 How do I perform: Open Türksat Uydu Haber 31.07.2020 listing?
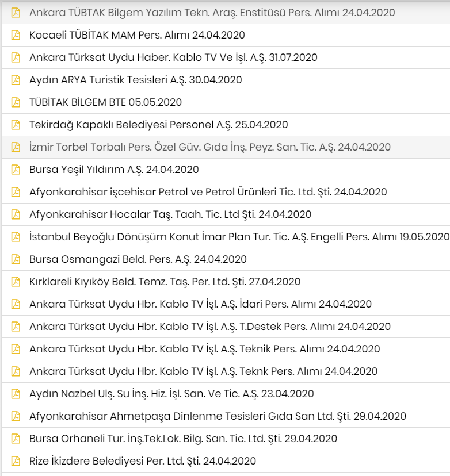click(173, 57)
